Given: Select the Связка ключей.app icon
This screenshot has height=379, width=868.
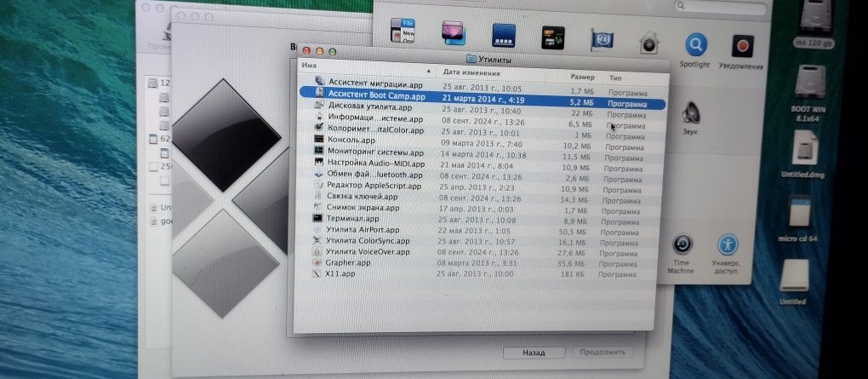Looking at the screenshot, I should [x=317, y=196].
